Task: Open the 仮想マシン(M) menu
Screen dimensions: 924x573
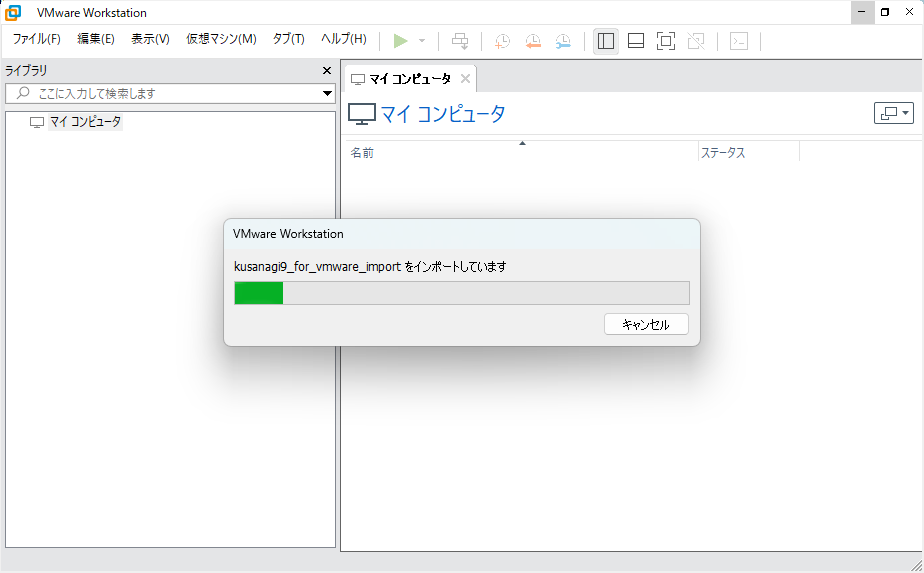Action: pos(222,39)
